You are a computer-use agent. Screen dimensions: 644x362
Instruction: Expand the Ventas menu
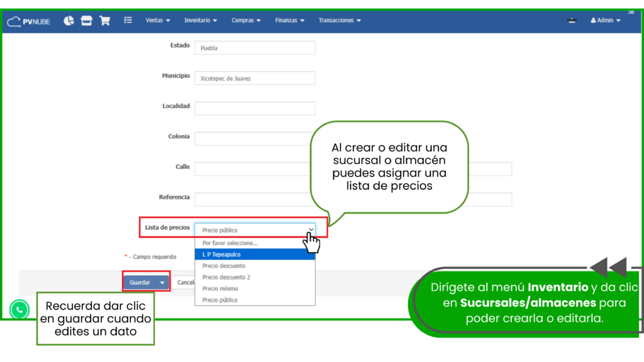(x=158, y=21)
